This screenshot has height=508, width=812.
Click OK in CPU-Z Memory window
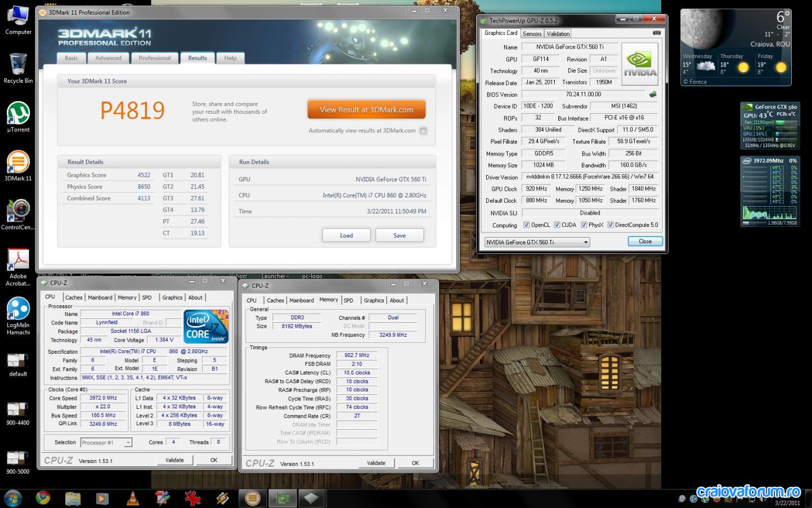coord(415,463)
